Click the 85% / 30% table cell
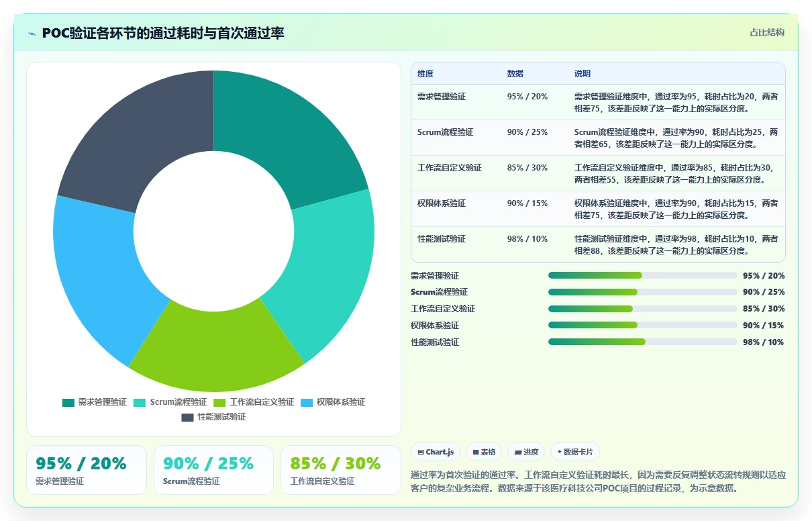Screen dimensions: 812x521 pyautogui.click(x=527, y=168)
